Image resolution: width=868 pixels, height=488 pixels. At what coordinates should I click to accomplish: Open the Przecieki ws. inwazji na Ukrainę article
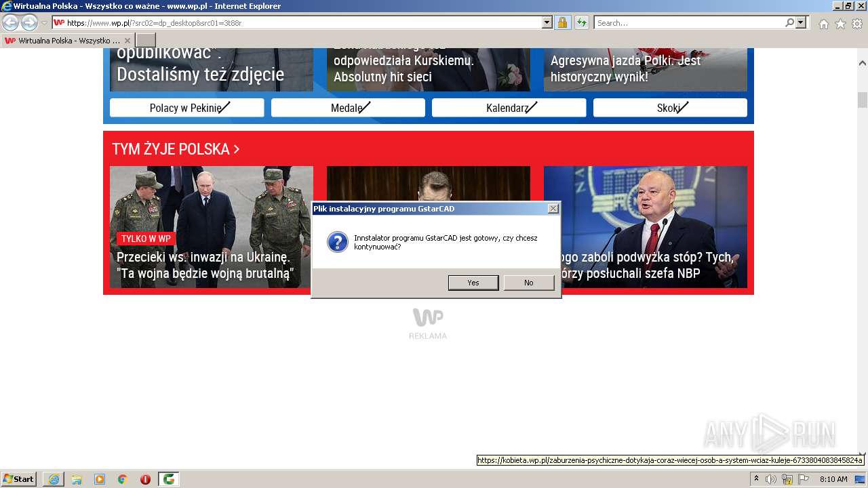pyautogui.click(x=212, y=227)
